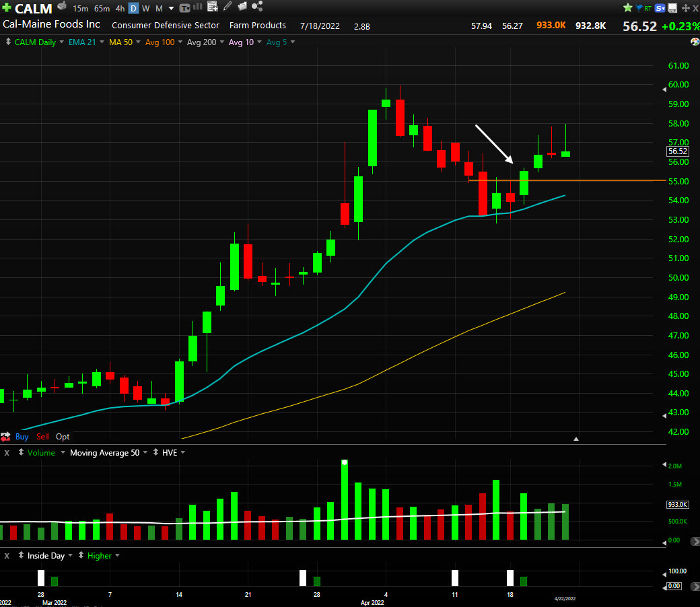Open the EMA 21 dropdown

102,42
